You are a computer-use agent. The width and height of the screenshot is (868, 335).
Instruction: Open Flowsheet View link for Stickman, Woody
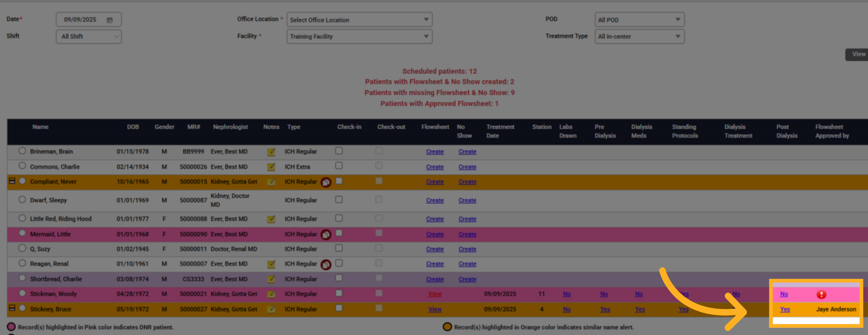pyautogui.click(x=435, y=294)
